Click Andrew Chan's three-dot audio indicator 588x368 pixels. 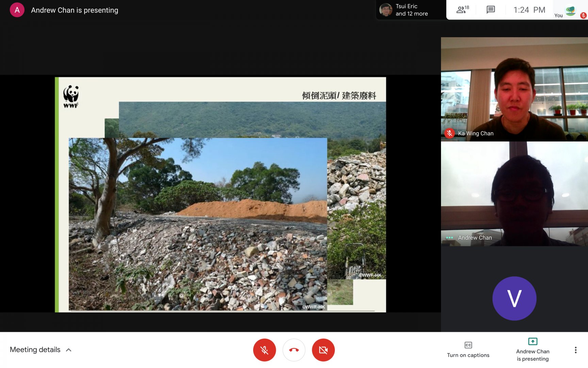[x=450, y=237]
